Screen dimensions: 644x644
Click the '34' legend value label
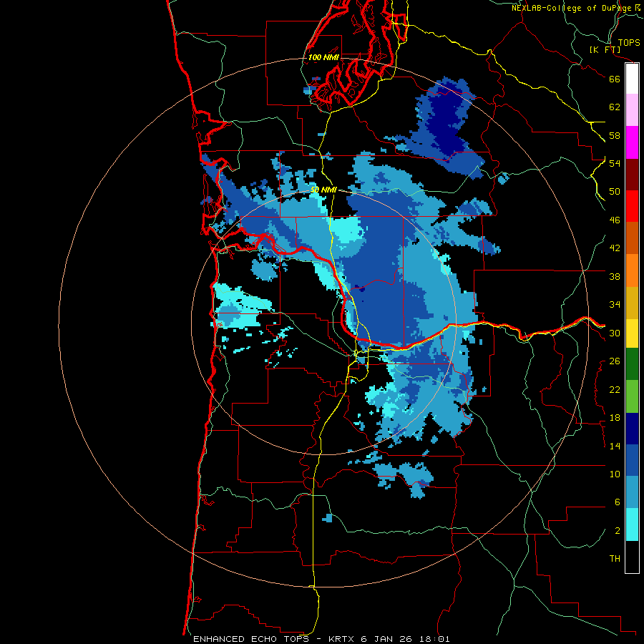tap(615, 305)
